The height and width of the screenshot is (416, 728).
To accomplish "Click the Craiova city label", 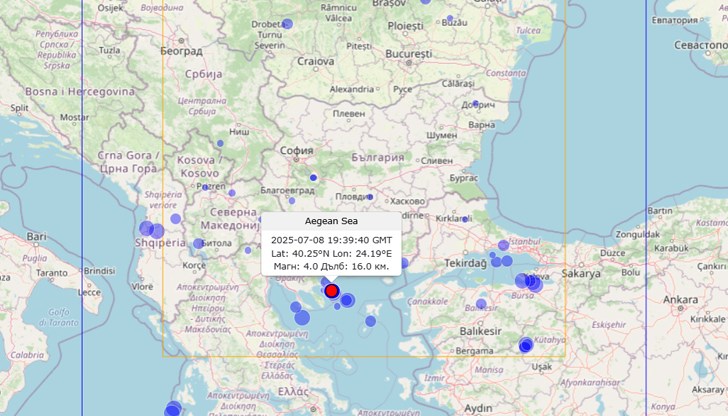I will click(x=316, y=61).
